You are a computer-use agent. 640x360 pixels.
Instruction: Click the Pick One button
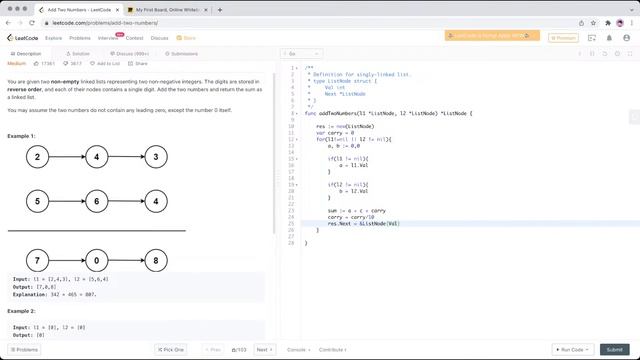click(x=171, y=350)
